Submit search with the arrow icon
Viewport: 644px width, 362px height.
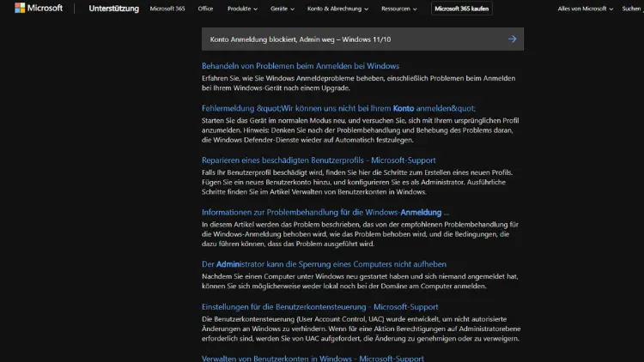(512, 39)
